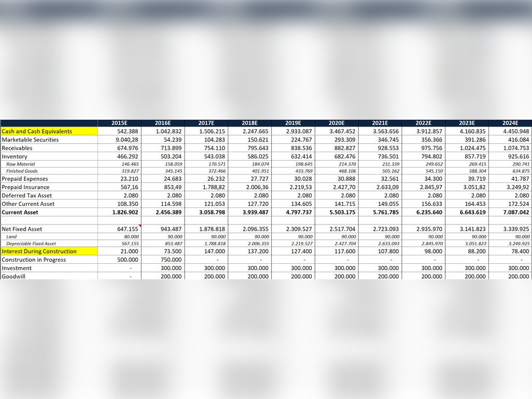Select the Raw Material sub-row label
Viewport: 532px width, 399px height.
(x=21, y=164)
